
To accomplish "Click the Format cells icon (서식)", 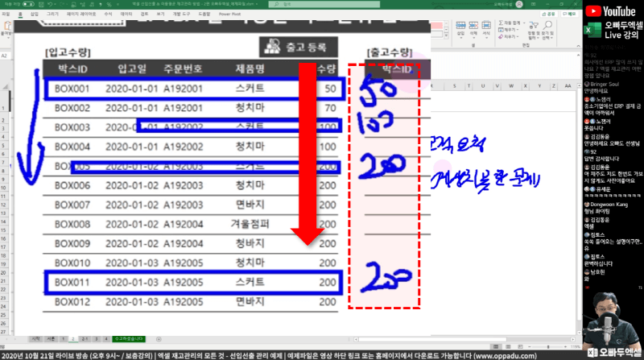I will coord(486,27).
